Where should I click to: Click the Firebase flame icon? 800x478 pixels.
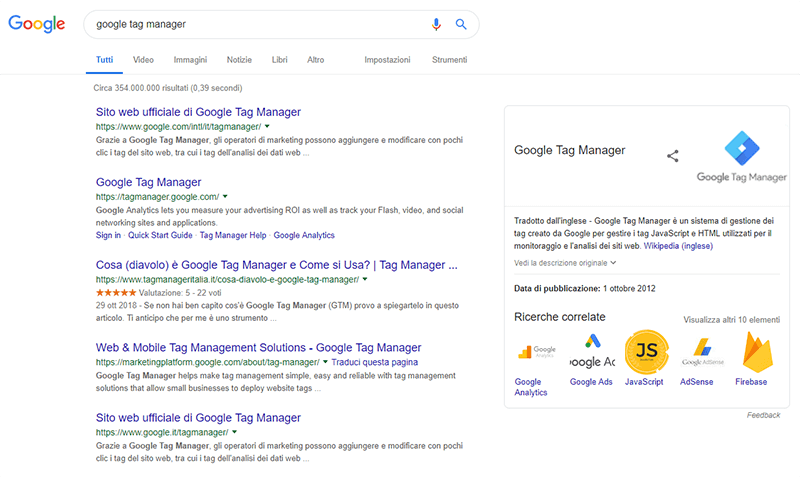click(758, 351)
